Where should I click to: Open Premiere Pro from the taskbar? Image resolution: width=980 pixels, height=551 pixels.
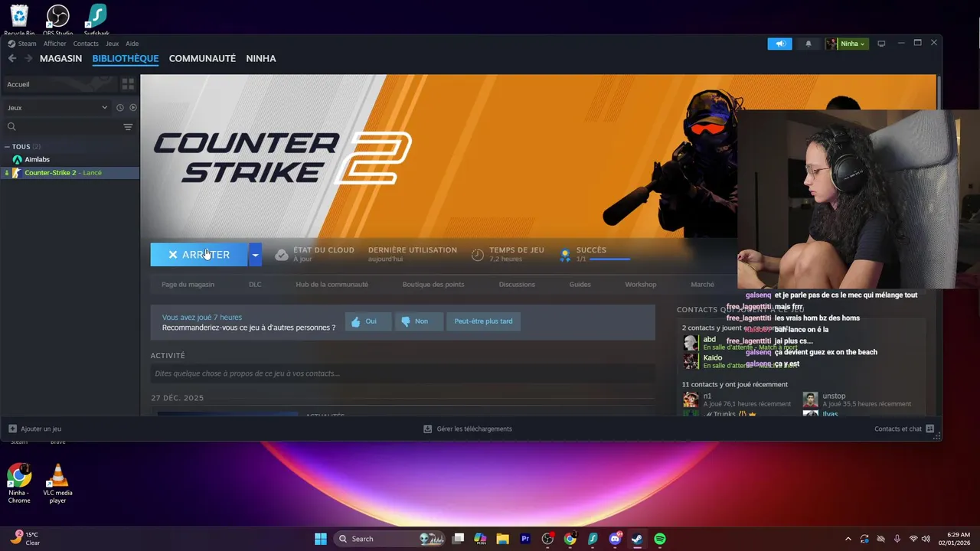click(525, 539)
